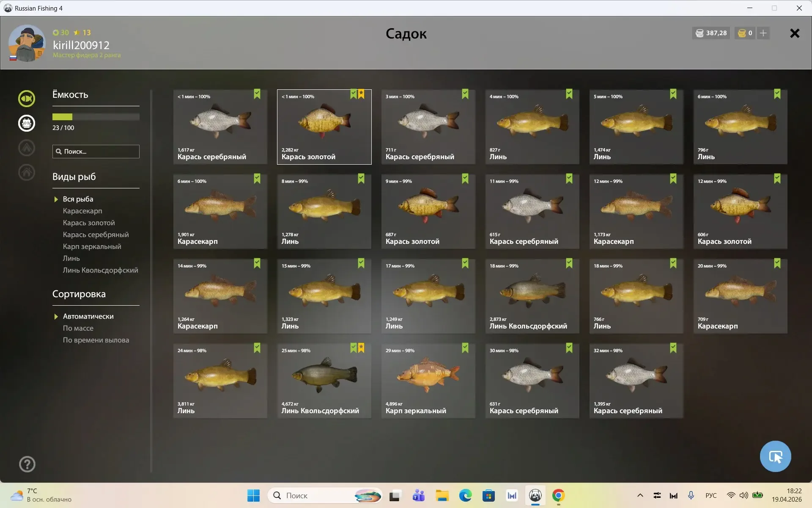Screen dimensions: 812x508
Task: Sort fish По массе
Action: click(78, 328)
